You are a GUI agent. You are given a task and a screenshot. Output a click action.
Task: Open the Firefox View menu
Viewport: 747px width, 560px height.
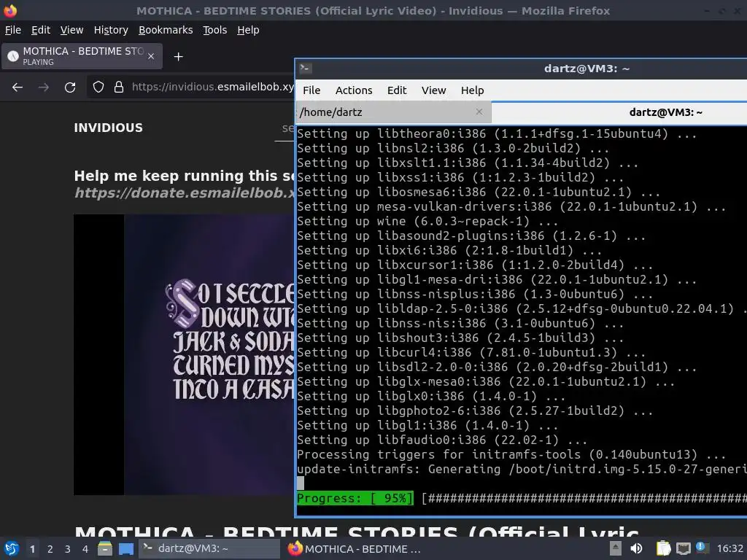point(71,30)
